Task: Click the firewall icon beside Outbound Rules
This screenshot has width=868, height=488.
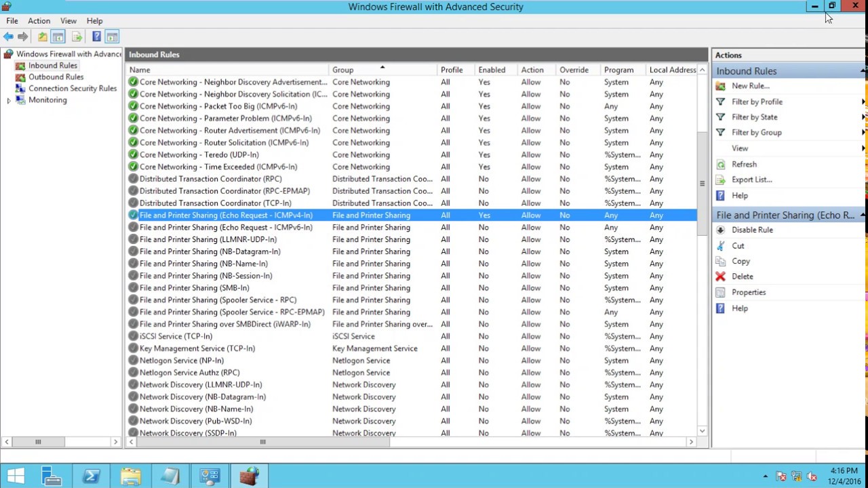Action: pyautogui.click(x=20, y=77)
